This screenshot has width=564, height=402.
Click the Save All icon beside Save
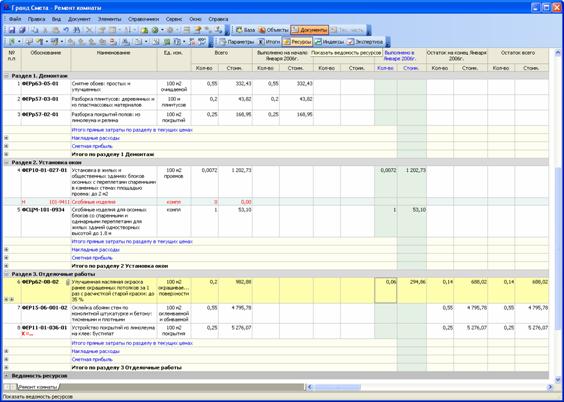[22, 30]
